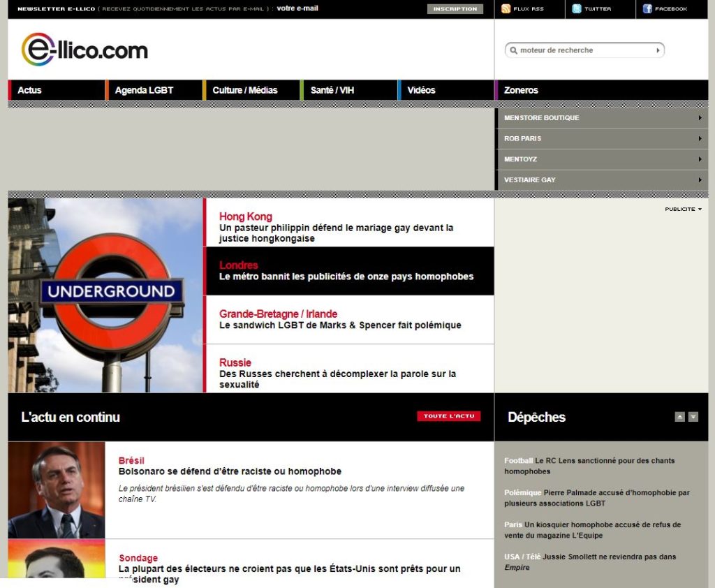The image size is (715, 588).
Task: Open the Publicite dropdown
Action: [x=683, y=209]
